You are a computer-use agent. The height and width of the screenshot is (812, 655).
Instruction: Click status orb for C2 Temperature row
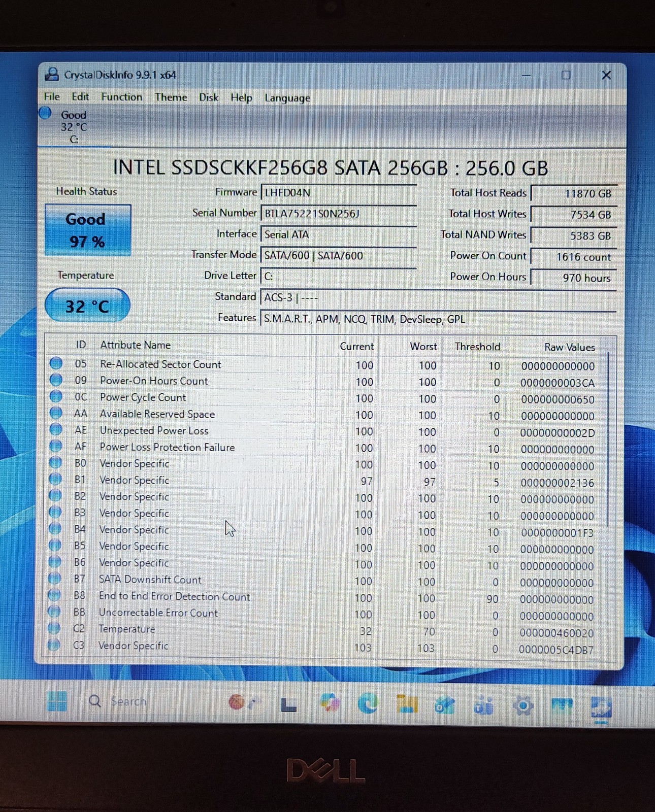54,628
